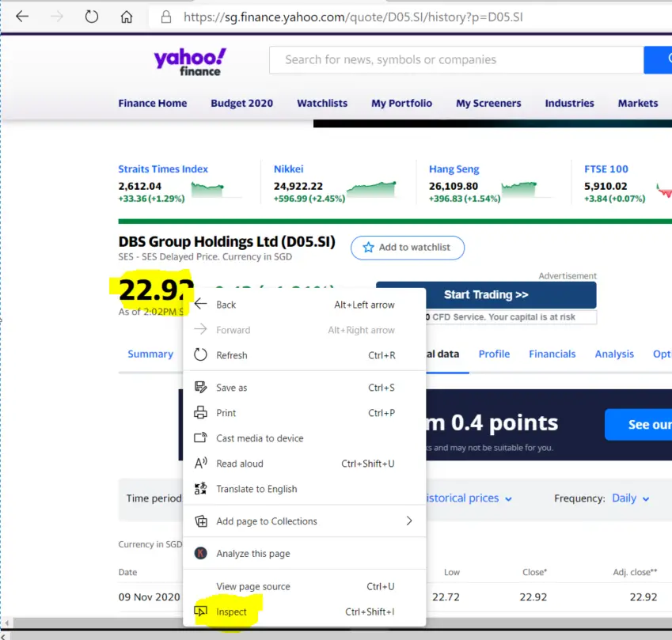Image resolution: width=672 pixels, height=640 pixels.
Task: Open the Nikkei index link
Action: point(288,169)
